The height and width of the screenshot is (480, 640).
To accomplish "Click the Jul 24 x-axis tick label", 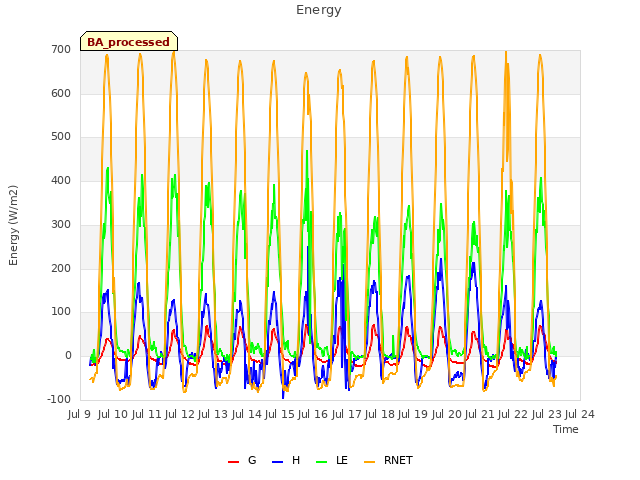I will (x=580, y=414).
